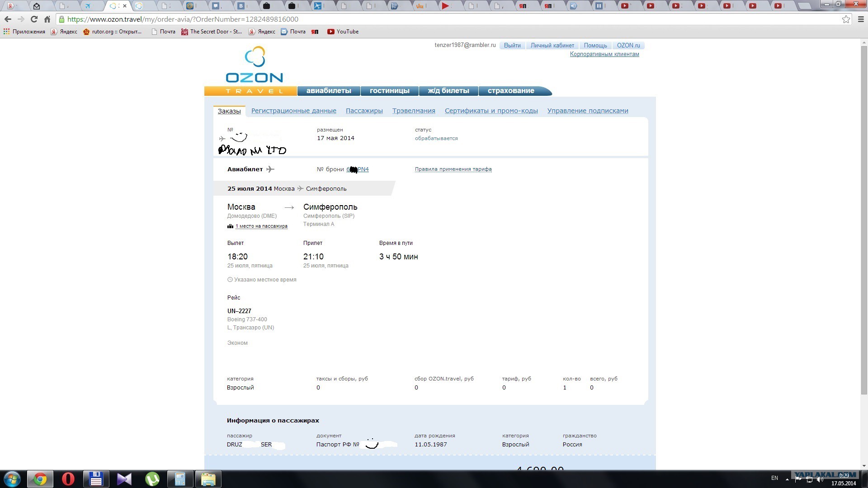
Task: Open the '1 место на пассажира' baggage link
Action: [x=261, y=226]
